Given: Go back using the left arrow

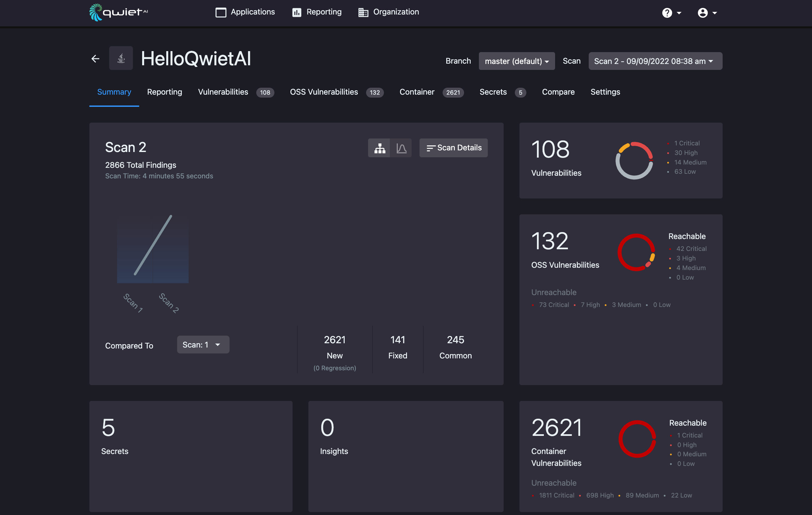Looking at the screenshot, I should point(95,59).
